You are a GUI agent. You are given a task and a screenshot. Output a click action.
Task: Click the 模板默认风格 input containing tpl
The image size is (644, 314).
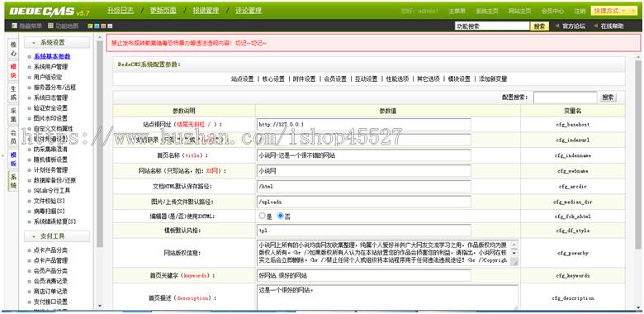click(x=364, y=231)
